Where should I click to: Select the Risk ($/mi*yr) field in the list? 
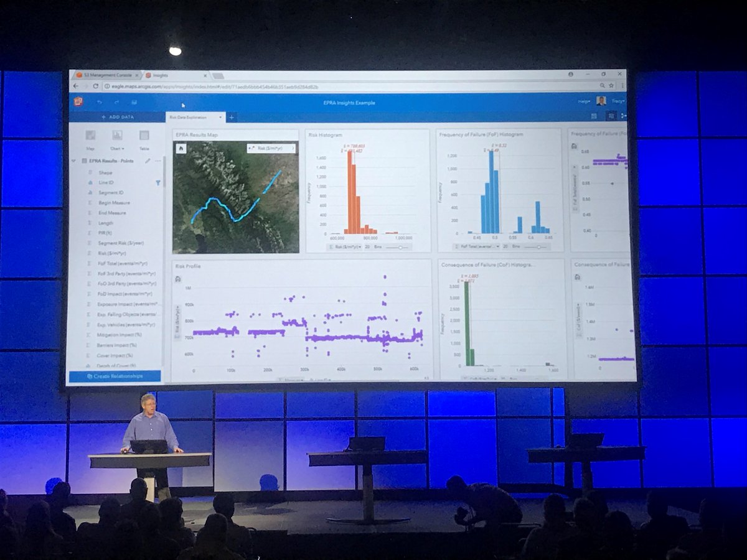113,253
